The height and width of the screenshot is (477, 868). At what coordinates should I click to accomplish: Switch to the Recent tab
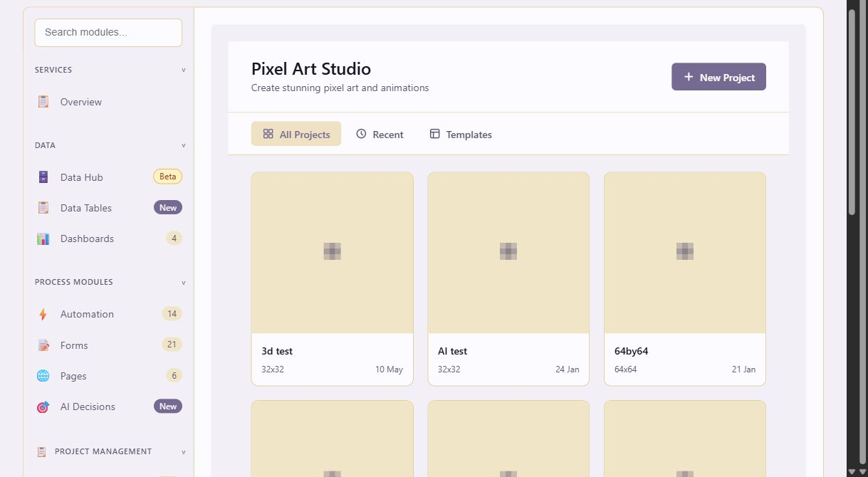[x=380, y=134]
